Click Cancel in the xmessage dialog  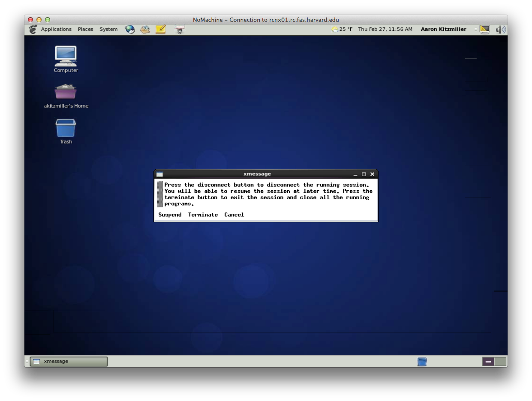pos(234,215)
